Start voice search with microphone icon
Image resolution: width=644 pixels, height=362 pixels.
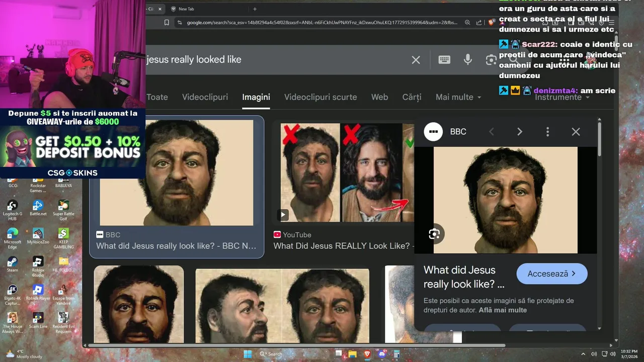pos(468,60)
